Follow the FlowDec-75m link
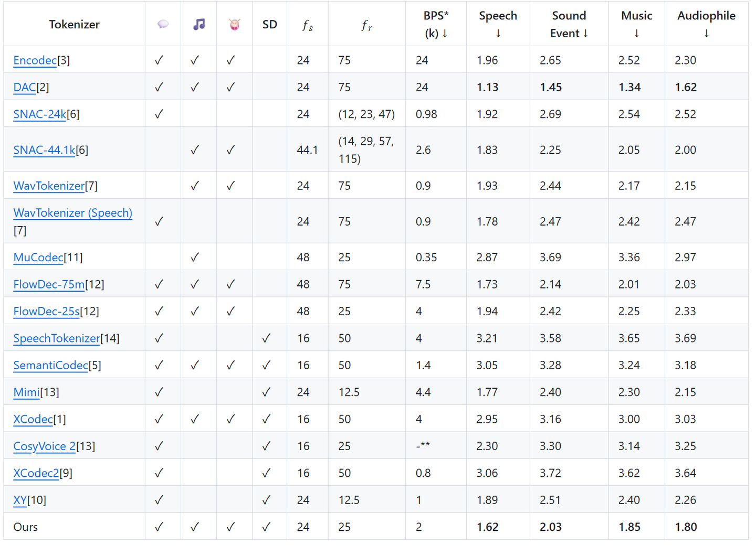 click(49, 284)
